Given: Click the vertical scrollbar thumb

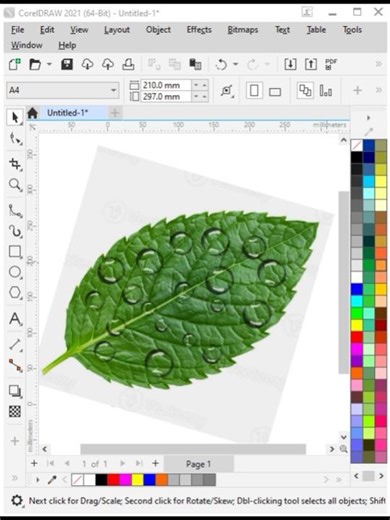Looking at the screenshot, I should click(343, 282).
